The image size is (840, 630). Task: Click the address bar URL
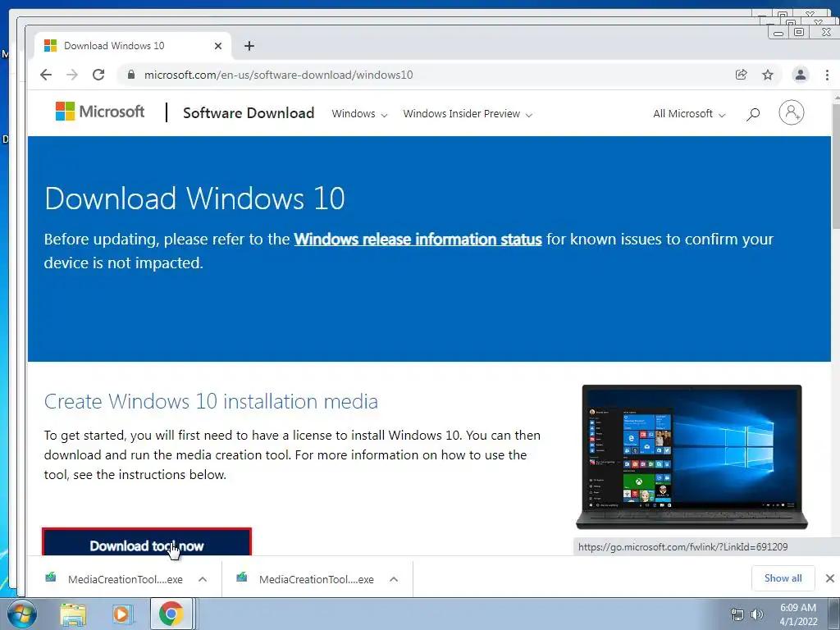279,75
